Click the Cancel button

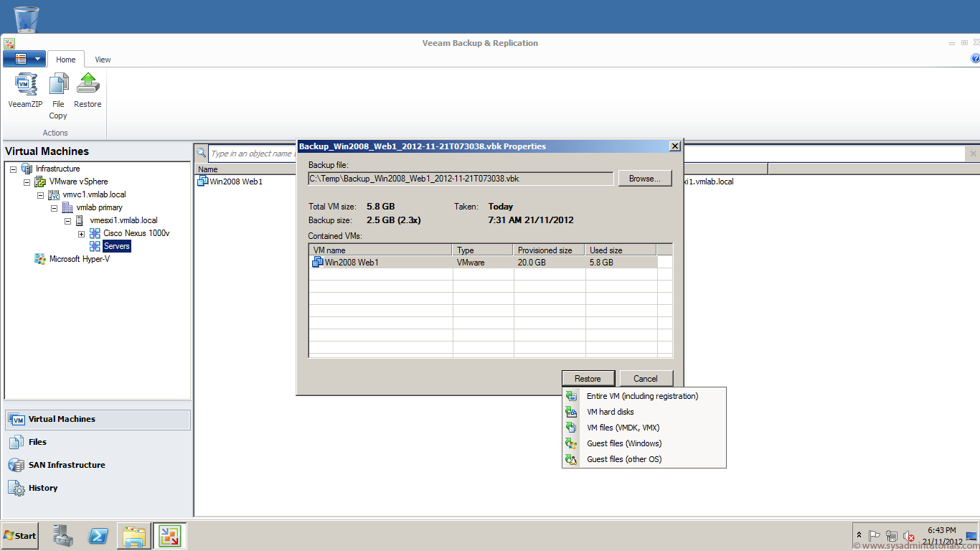646,379
